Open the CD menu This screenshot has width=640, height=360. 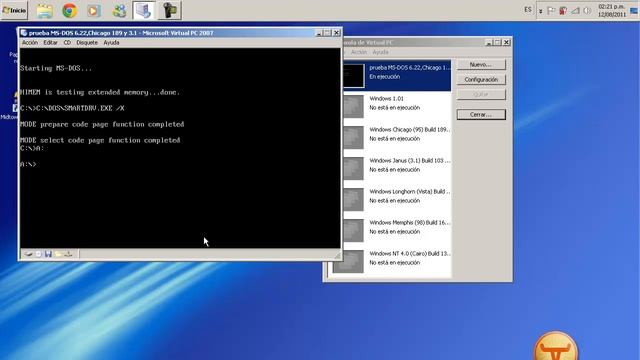point(67,42)
